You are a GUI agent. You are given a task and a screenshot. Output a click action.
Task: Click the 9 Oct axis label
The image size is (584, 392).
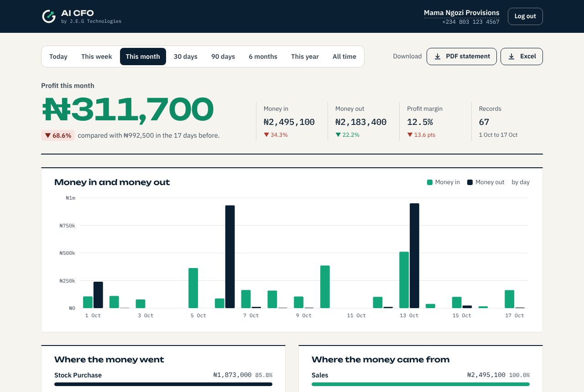(304, 315)
